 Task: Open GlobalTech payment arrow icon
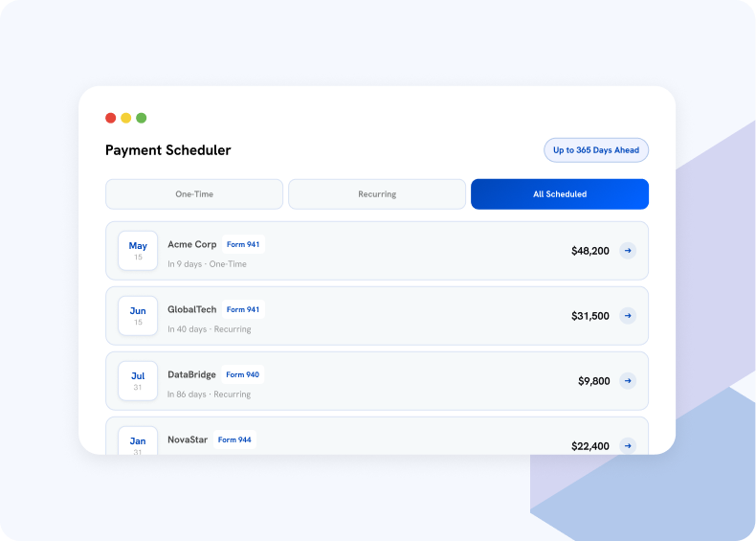[627, 316]
